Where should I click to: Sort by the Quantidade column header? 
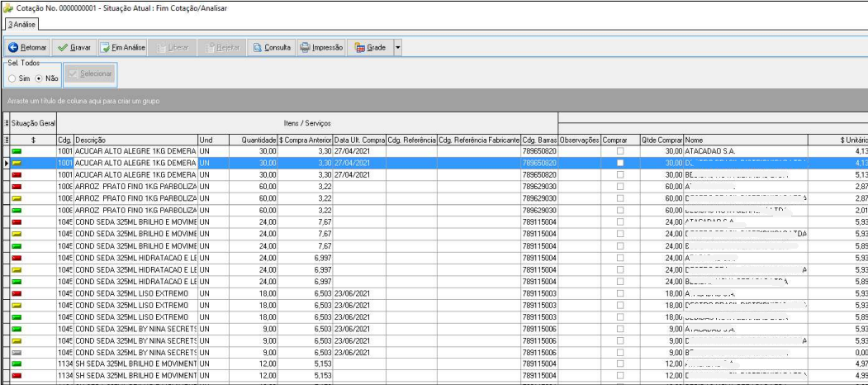(x=253, y=140)
